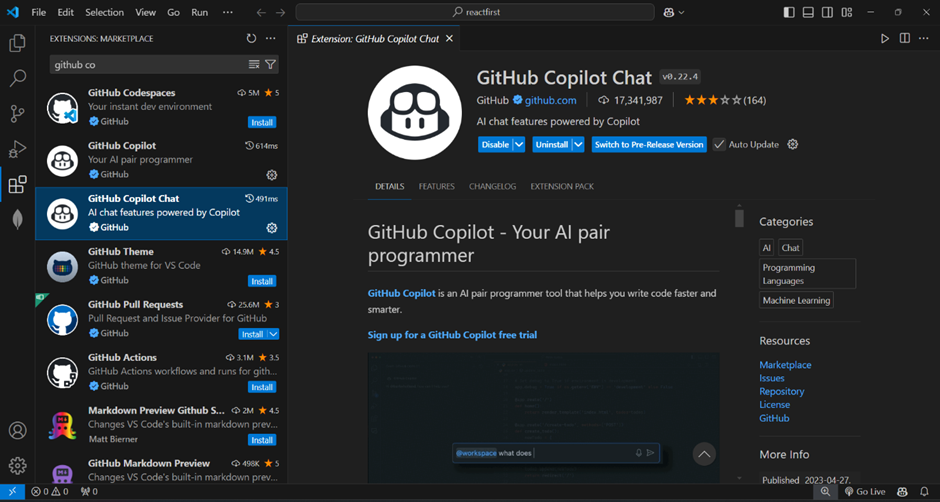
Task: Show more menus with the title bar ellipsis
Action: pyautogui.click(x=228, y=12)
